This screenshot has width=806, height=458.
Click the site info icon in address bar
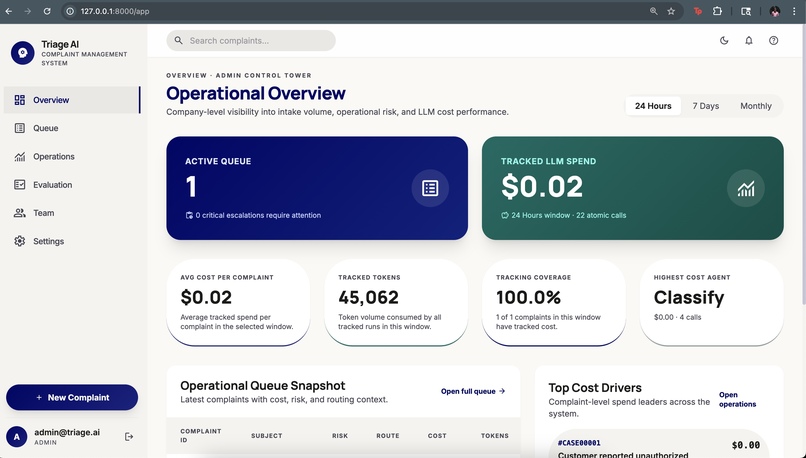[x=70, y=11]
